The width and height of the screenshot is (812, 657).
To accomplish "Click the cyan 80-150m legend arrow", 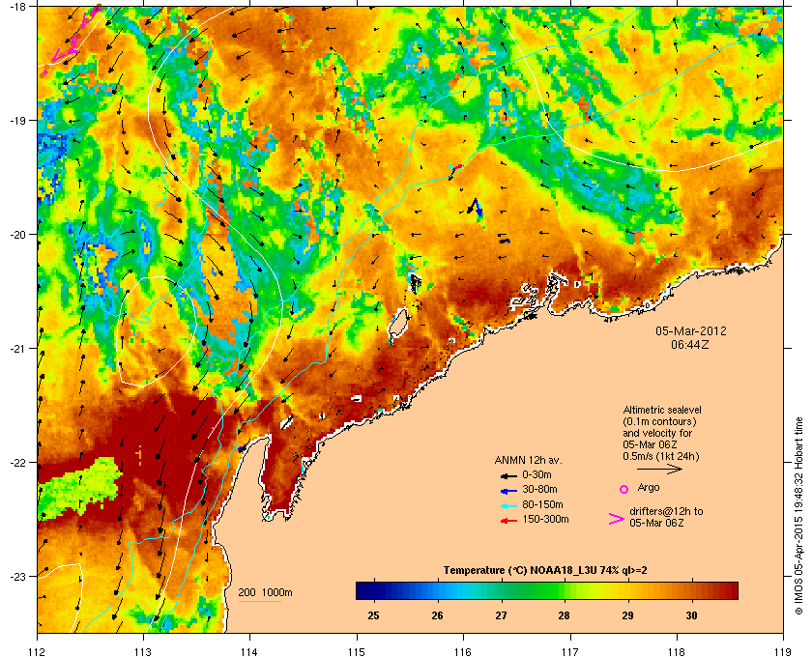I will point(508,505).
